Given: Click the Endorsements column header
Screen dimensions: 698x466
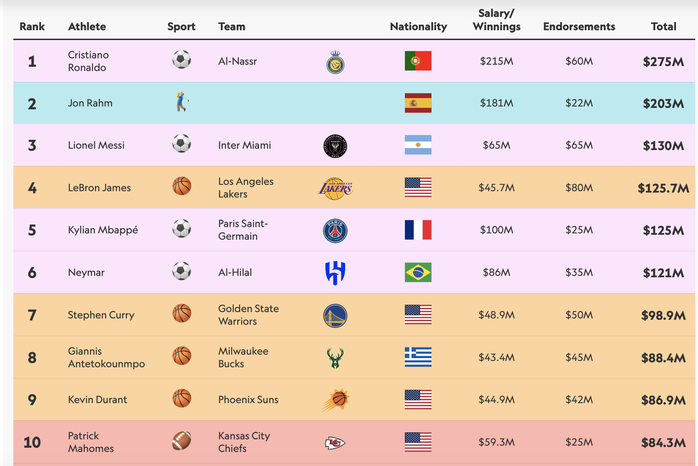Looking at the screenshot, I should pyautogui.click(x=579, y=27).
